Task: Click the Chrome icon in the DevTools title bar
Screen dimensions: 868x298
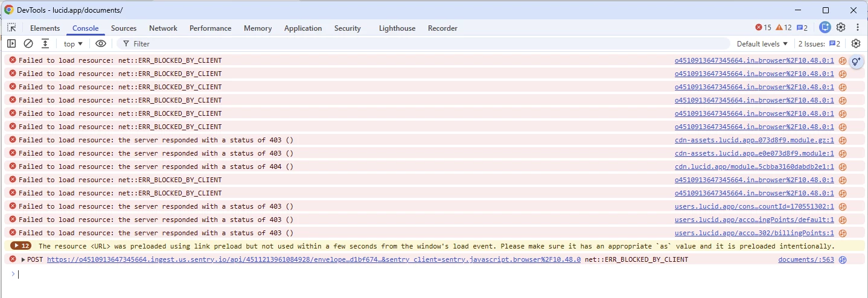Action: 8,10
